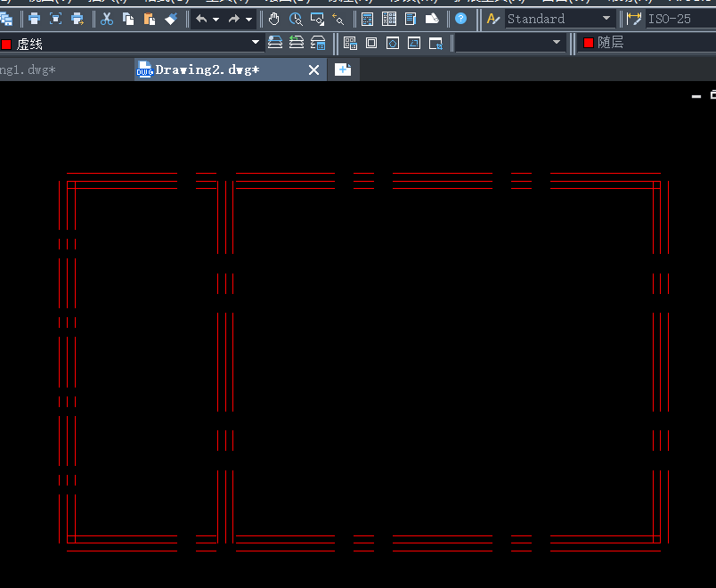Image resolution: width=716 pixels, height=588 pixels.
Task: Open the calculator icon
Action: [x=367, y=19]
